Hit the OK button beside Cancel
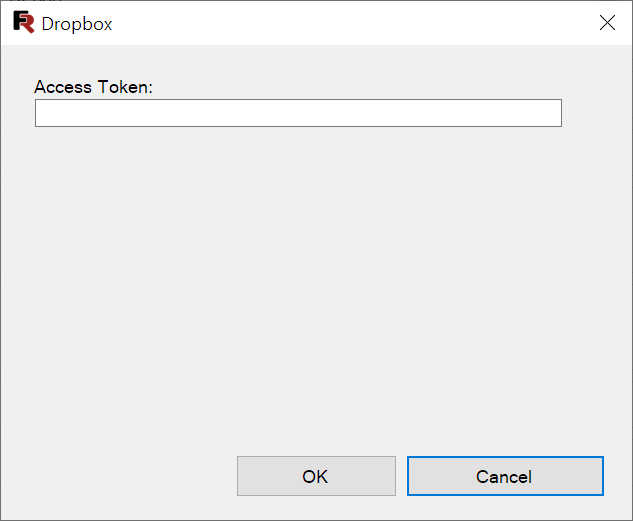 [316, 476]
